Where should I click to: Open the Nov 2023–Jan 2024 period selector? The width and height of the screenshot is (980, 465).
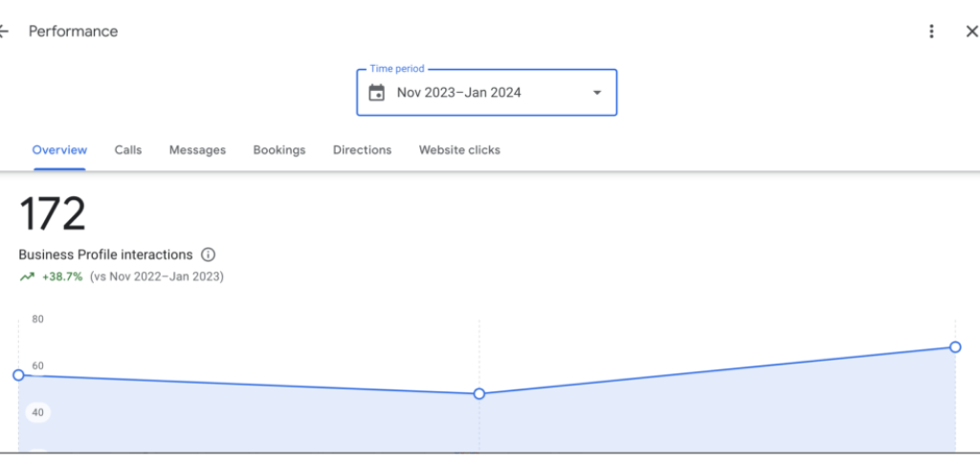pos(459,93)
